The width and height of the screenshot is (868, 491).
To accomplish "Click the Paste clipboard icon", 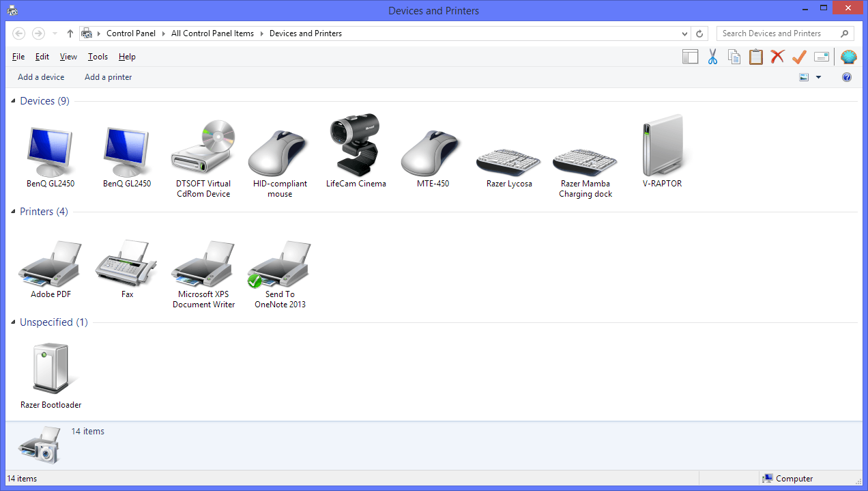I will tap(756, 57).
